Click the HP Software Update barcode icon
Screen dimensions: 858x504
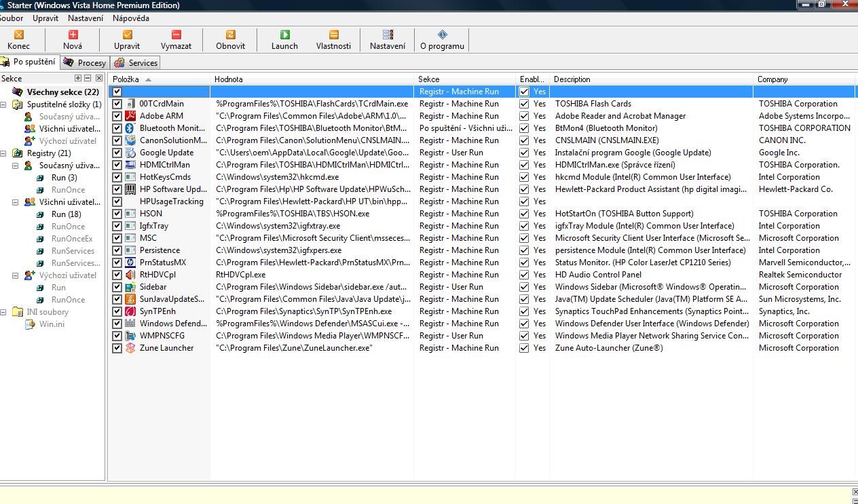click(131, 189)
